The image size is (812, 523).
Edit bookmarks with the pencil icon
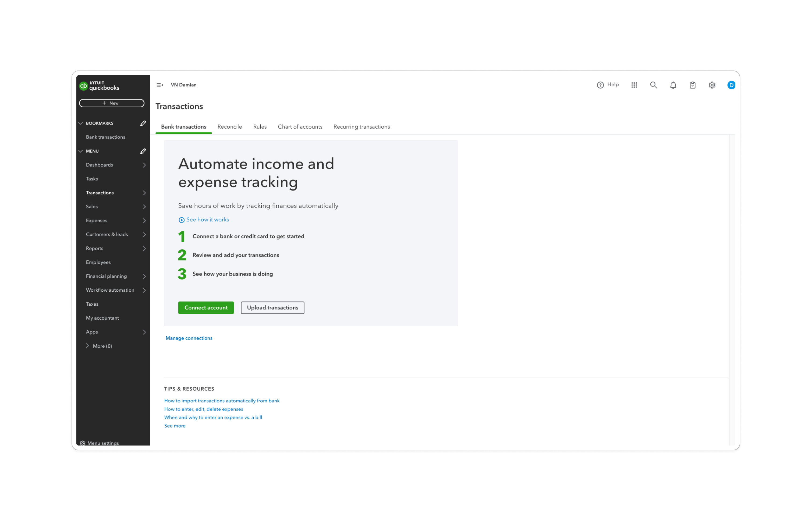pos(143,123)
